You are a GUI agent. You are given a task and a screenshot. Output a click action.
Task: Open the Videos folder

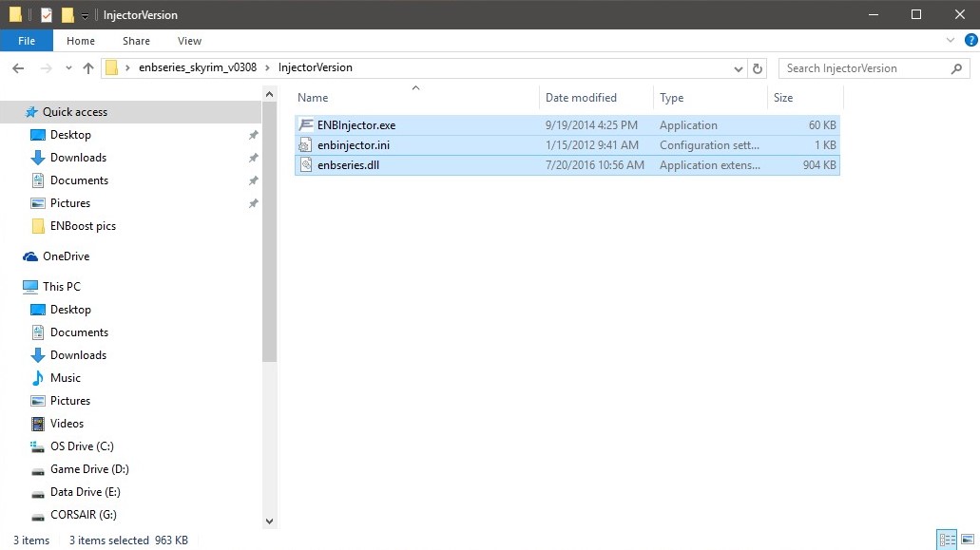[67, 424]
